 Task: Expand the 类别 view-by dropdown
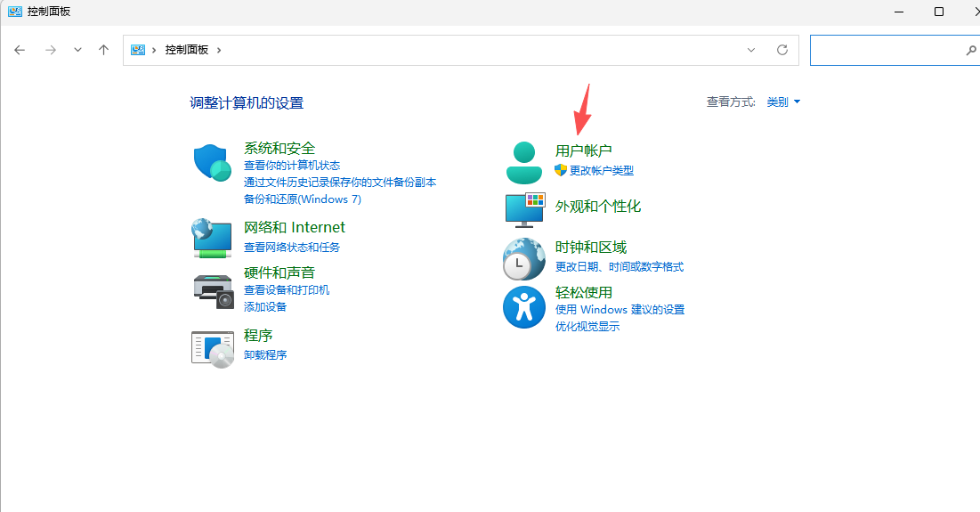[783, 102]
